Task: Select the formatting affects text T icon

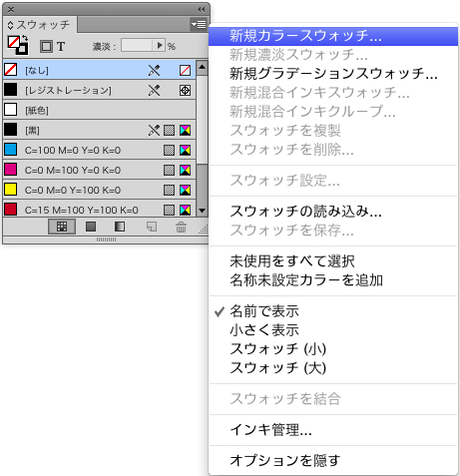Action: (x=61, y=46)
